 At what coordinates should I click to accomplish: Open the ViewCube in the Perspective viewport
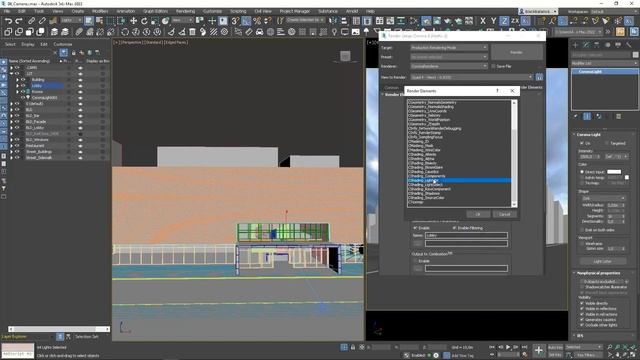tap(345, 56)
